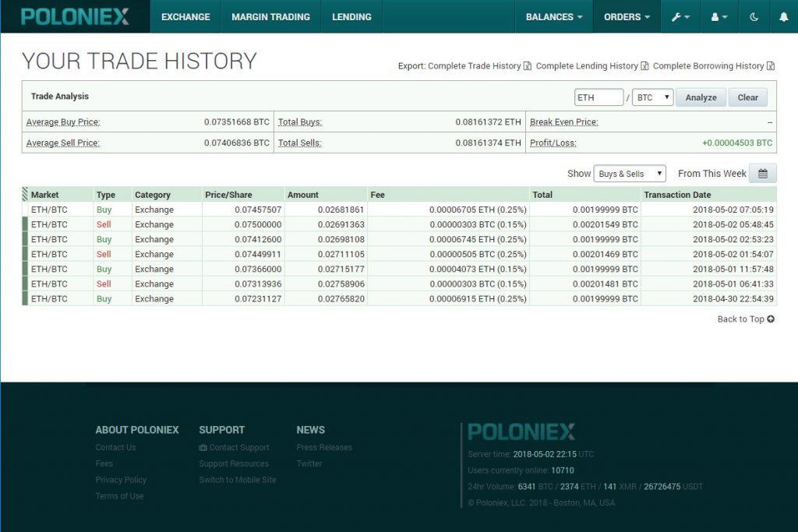Open the Twitter footer link
The width and height of the screenshot is (798, 532).
pos(309,464)
